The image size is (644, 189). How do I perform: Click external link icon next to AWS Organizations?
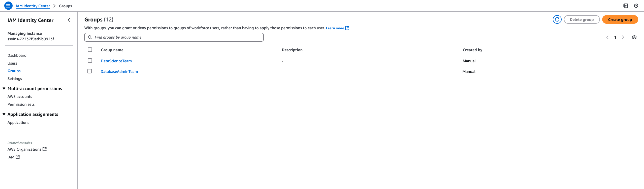pyautogui.click(x=45, y=149)
